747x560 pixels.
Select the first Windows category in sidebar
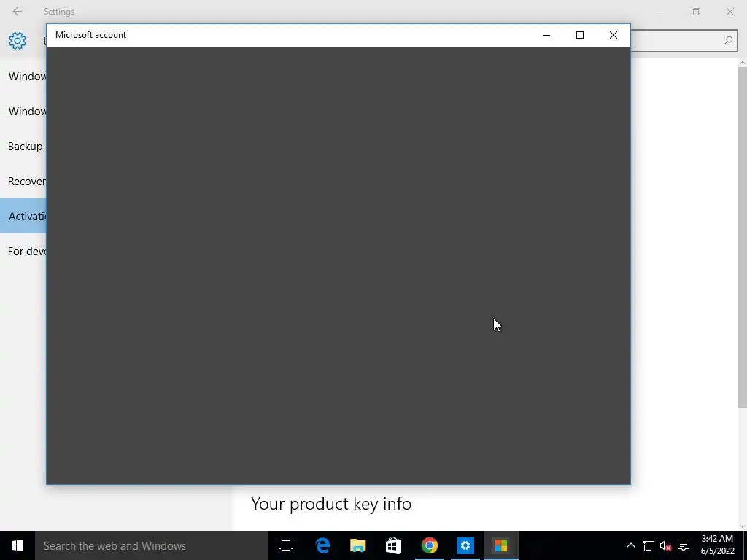click(23, 76)
